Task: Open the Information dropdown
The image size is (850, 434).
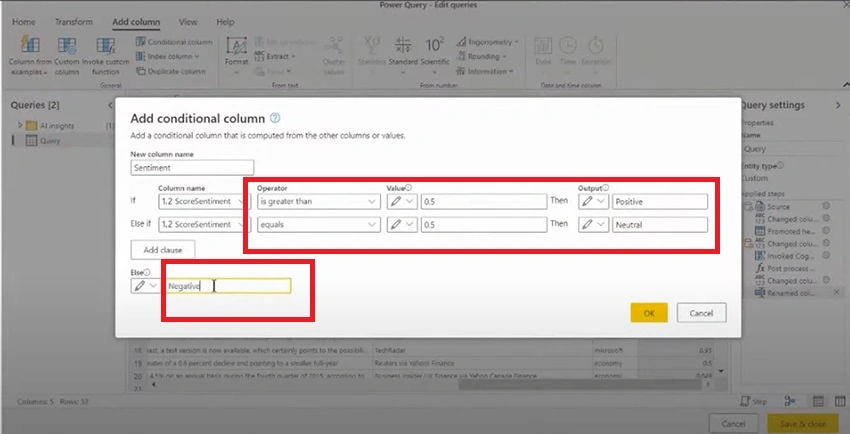Action: [486, 71]
